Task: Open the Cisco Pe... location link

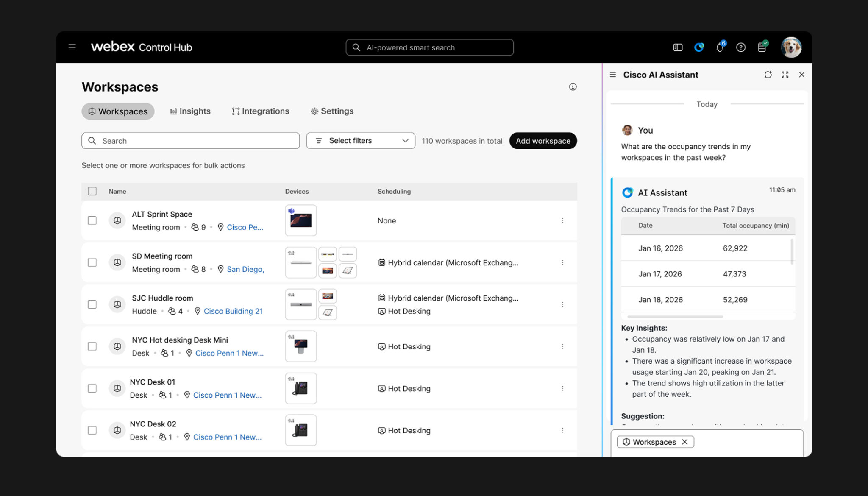Action: pos(245,227)
